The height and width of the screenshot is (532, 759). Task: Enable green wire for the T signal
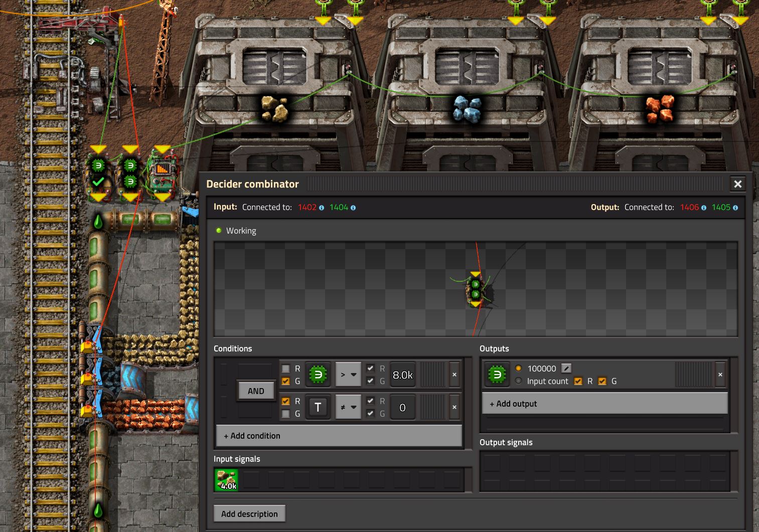pos(285,414)
